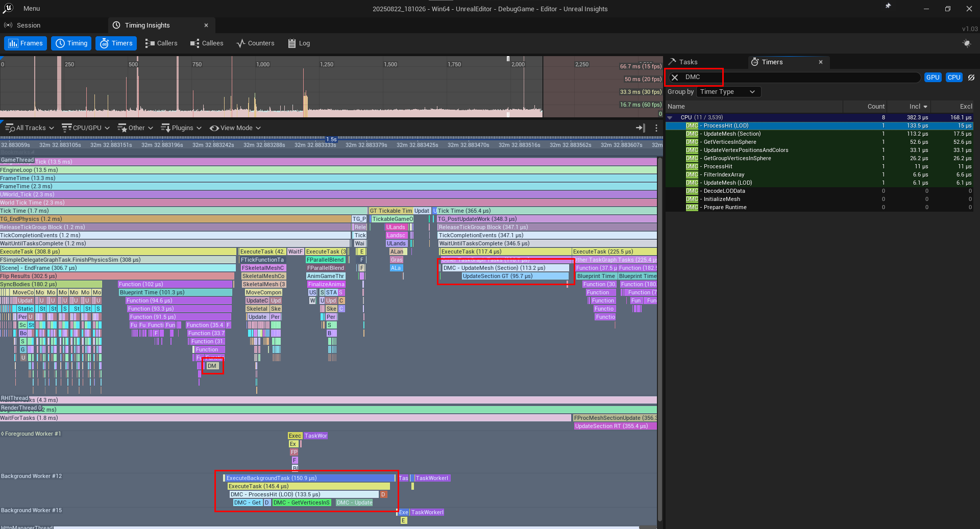This screenshot has width=980, height=529.
Task: Open the All Tracks dropdown
Action: [x=30, y=128]
